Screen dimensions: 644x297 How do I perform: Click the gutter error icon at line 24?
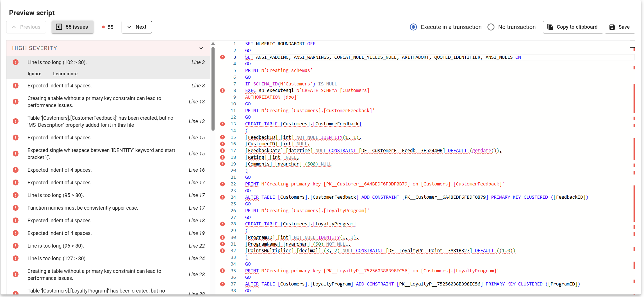click(x=222, y=197)
